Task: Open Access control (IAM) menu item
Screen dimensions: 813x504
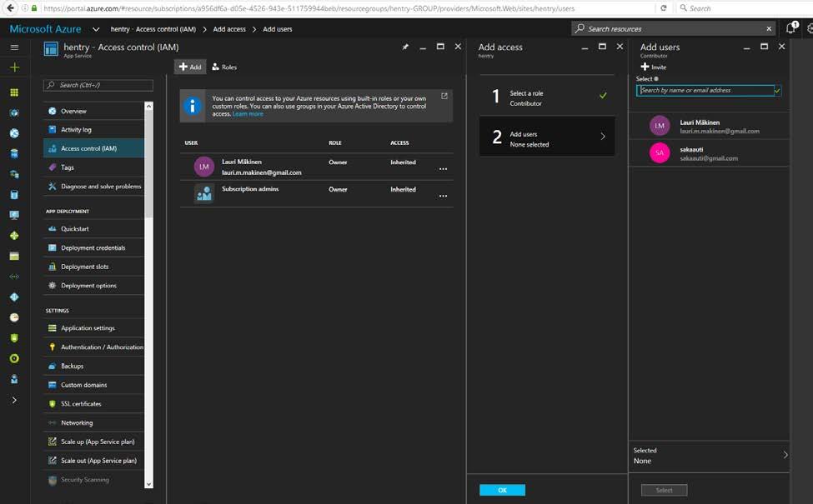Action: tap(94, 148)
